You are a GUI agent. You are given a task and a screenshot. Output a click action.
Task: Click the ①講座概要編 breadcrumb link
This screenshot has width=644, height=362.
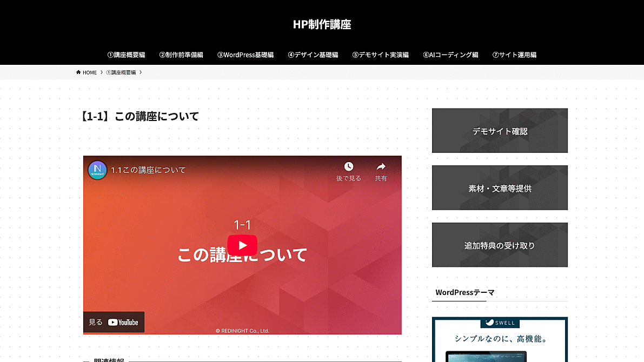(121, 72)
